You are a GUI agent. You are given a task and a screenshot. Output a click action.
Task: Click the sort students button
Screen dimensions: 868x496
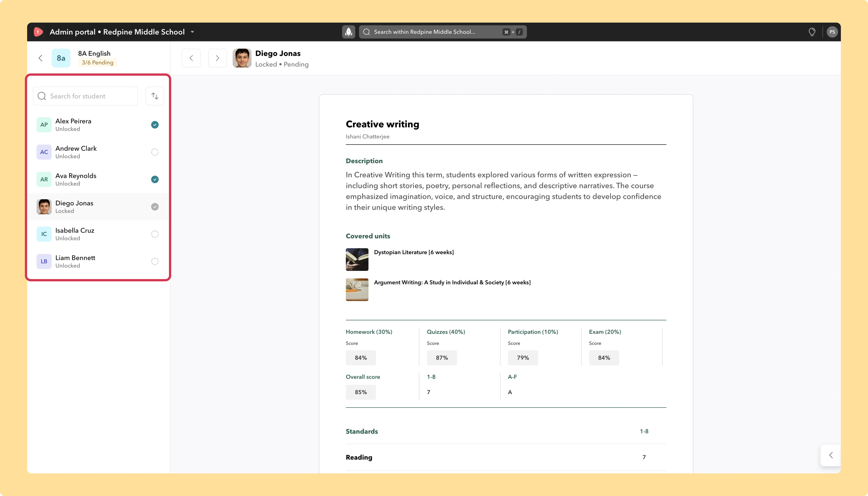(155, 96)
